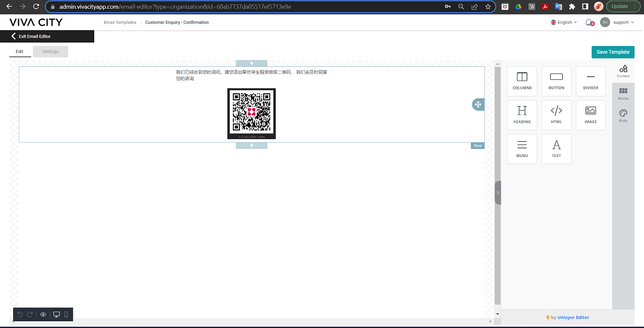Add an HTML content block

point(556,115)
